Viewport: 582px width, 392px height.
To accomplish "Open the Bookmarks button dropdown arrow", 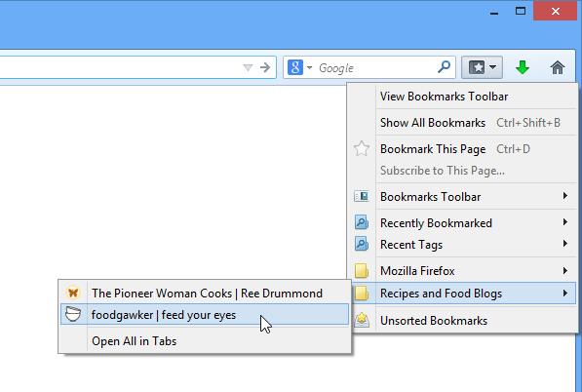I will pyautogui.click(x=493, y=67).
